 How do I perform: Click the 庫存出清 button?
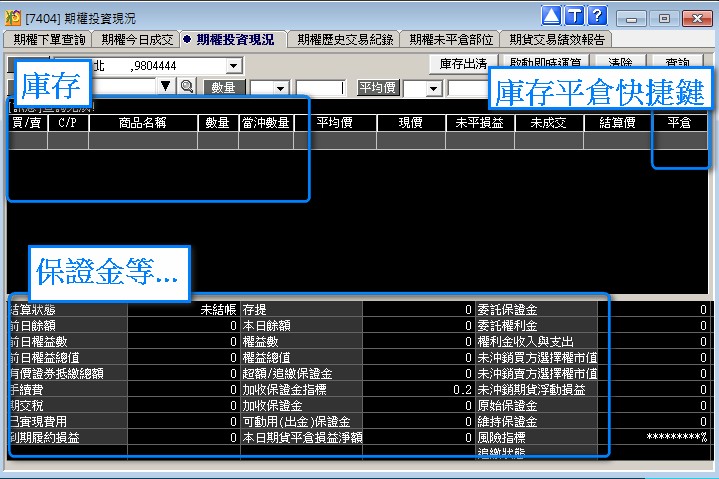tap(464, 64)
